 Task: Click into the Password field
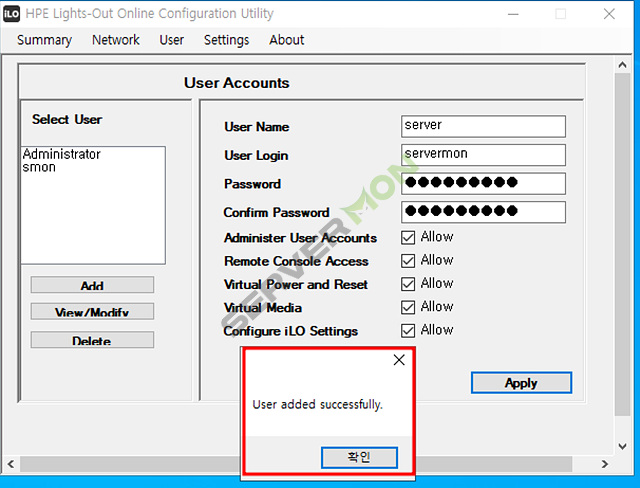[483, 183]
